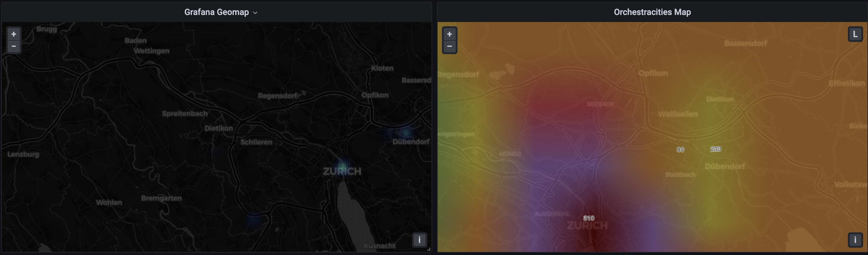Zoom in on the Orchestracities Map
Image resolution: width=868 pixels, height=255 pixels.
click(x=450, y=34)
